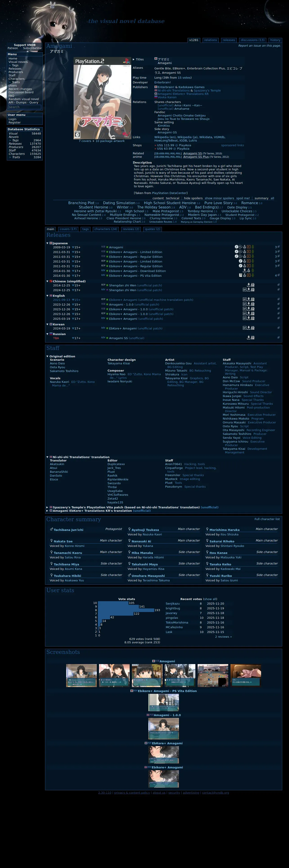The image size is (289, 868).
Task: Collapse the Chinese (simplified) releases group
Action: coord(47,281)
